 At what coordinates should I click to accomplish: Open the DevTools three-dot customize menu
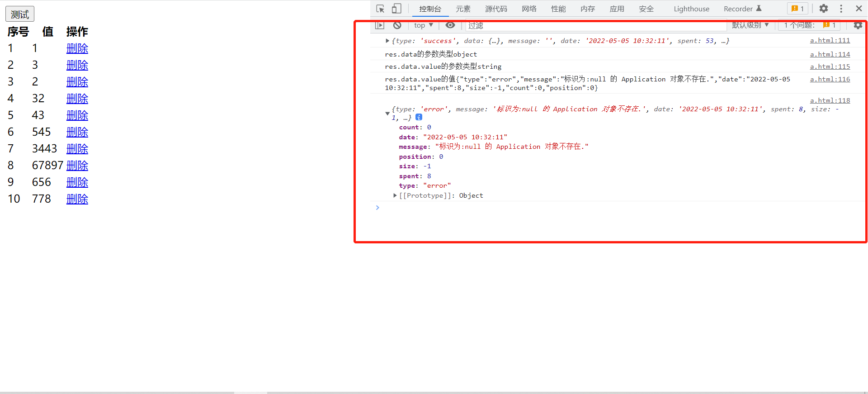[x=841, y=9]
